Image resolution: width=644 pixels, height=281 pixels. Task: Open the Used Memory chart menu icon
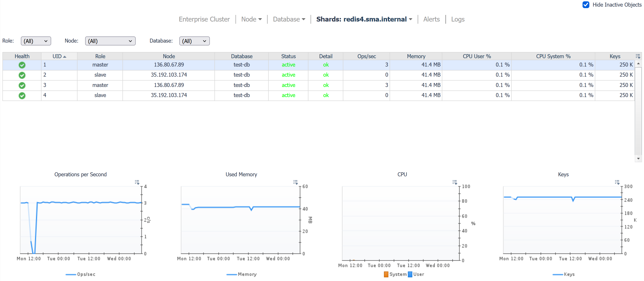click(295, 182)
